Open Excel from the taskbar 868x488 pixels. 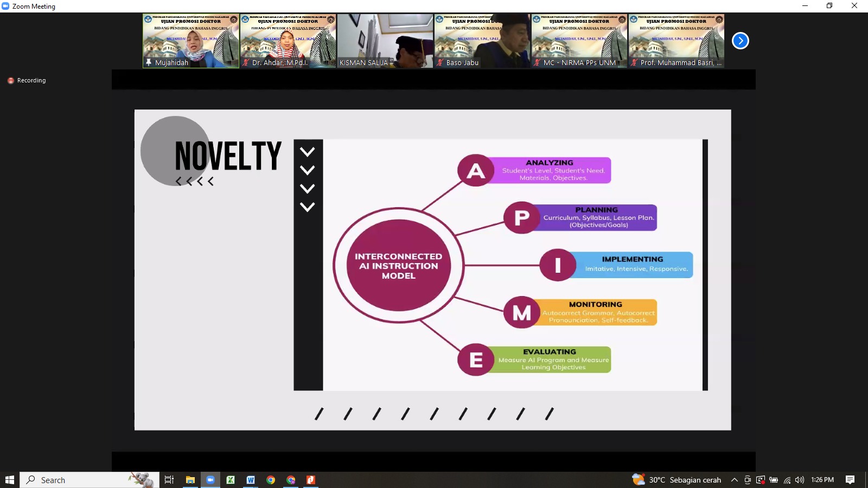(231, 480)
